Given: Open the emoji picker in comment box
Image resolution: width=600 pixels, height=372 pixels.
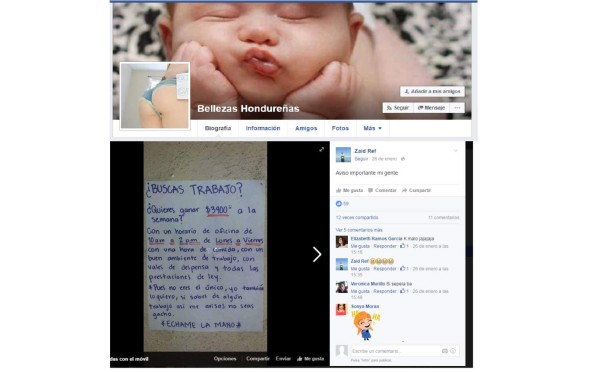Looking at the screenshot, I should (453, 351).
